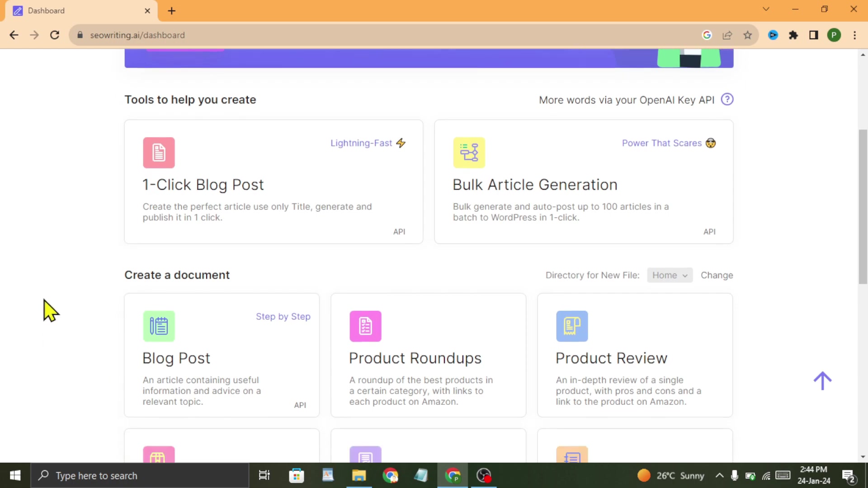This screenshot has width=868, height=488.
Task: Click the blue extension icon in the toolbar
Action: pyautogui.click(x=773, y=35)
